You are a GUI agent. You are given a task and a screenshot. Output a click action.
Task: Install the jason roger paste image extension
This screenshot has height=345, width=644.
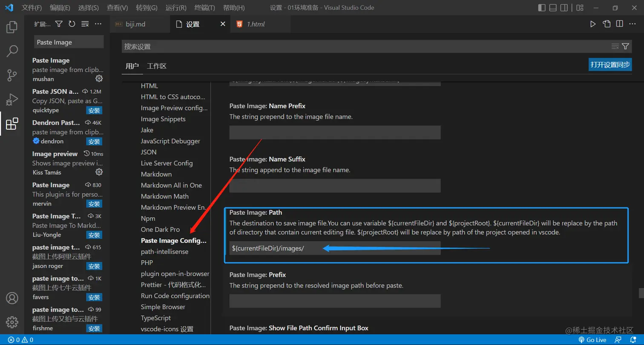tap(94, 266)
